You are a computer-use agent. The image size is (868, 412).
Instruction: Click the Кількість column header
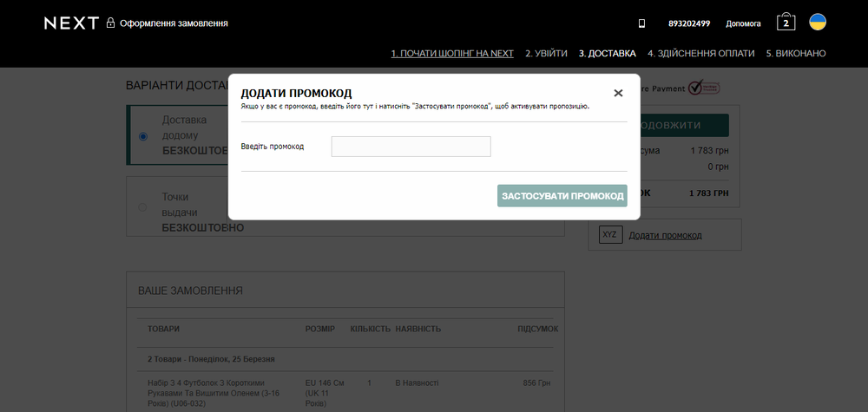tap(371, 329)
